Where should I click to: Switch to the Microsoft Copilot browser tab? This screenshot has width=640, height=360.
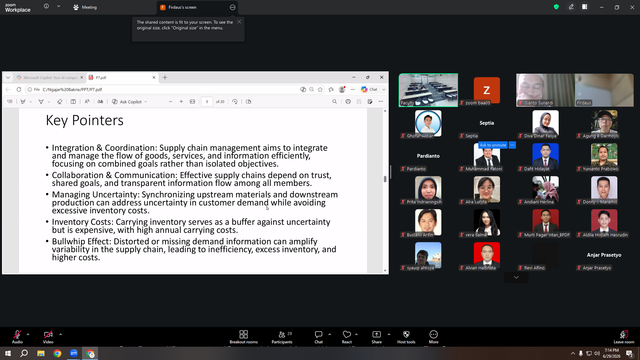49,77
